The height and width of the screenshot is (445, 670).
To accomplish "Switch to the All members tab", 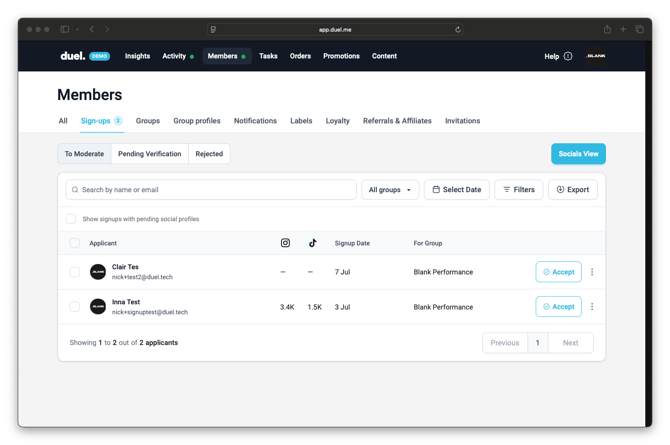I will (63, 121).
